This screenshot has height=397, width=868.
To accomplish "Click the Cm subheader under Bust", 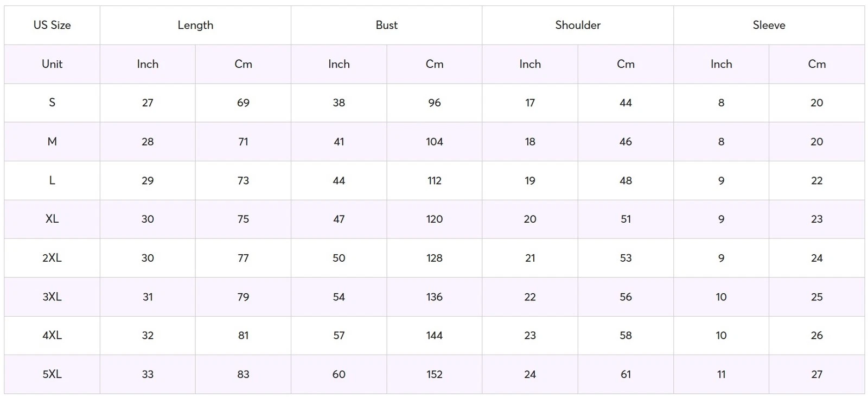I will point(434,64).
